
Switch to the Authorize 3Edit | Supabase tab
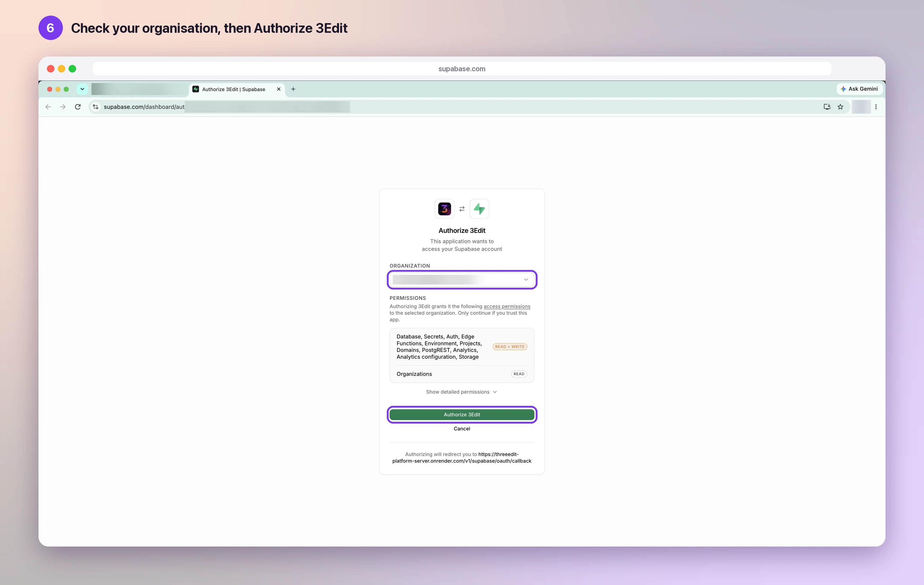(x=237, y=89)
